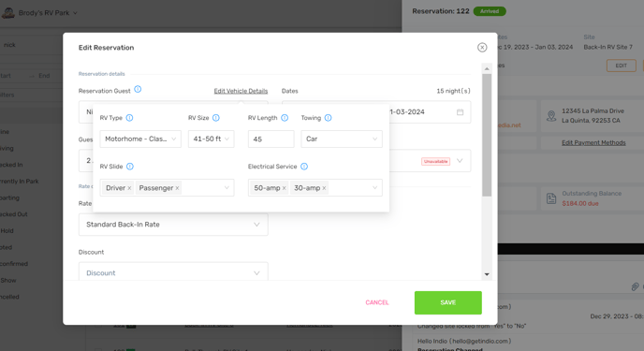Image resolution: width=644 pixels, height=351 pixels.
Task: Open the Discount dropdown
Action: pyautogui.click(x=173, y=271)
